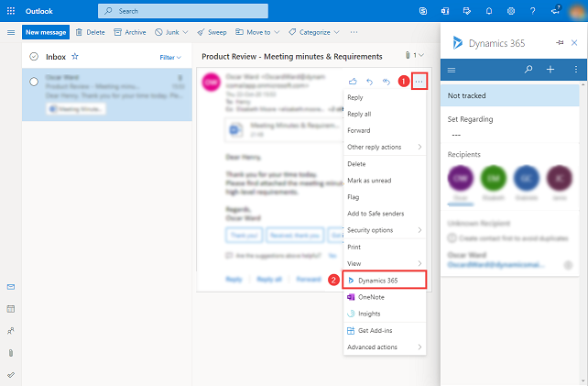This screenshot has height=386, width=588.
Task: Open the Dynamics 365 hamburger menu
Action: click(452, 70)
